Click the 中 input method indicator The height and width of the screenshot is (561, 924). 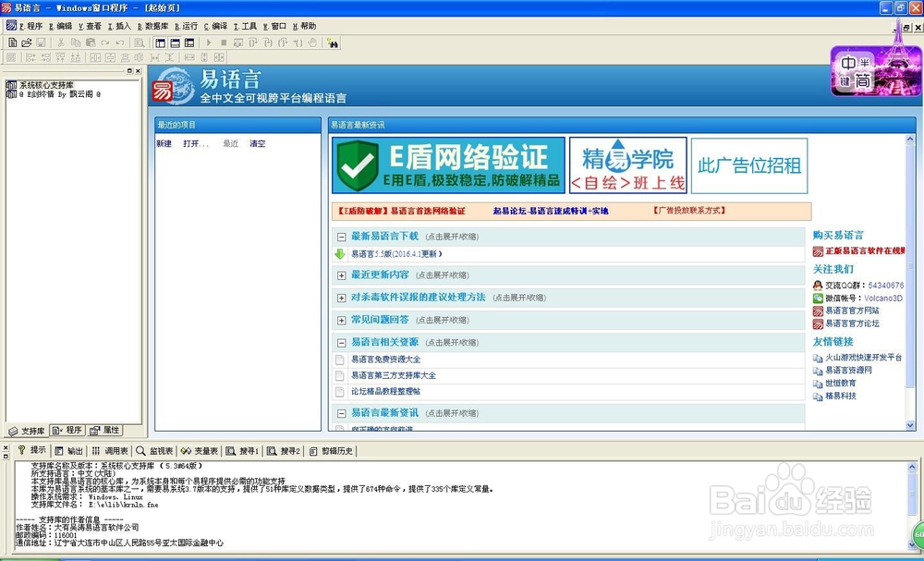click(x=848, y=63)
